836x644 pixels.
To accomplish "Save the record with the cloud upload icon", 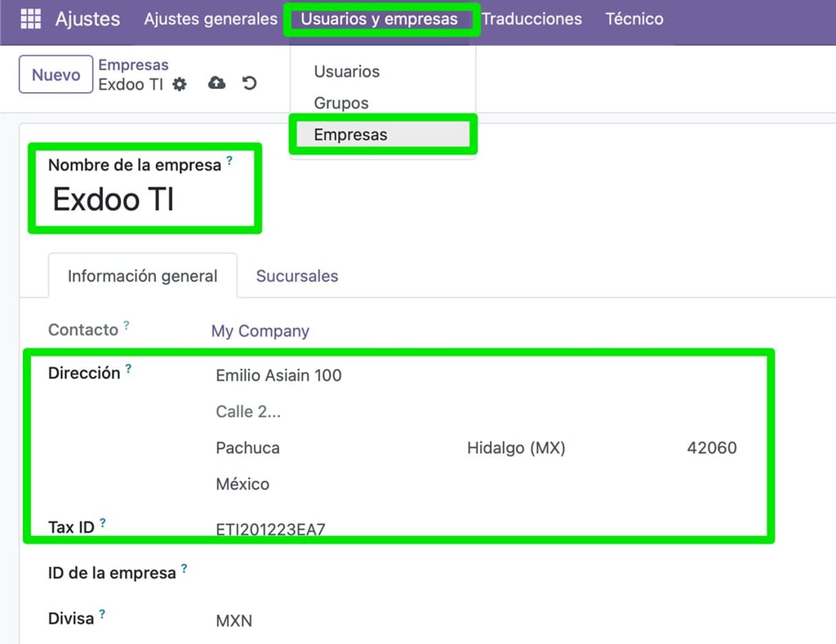I will [x=216, y=83].
